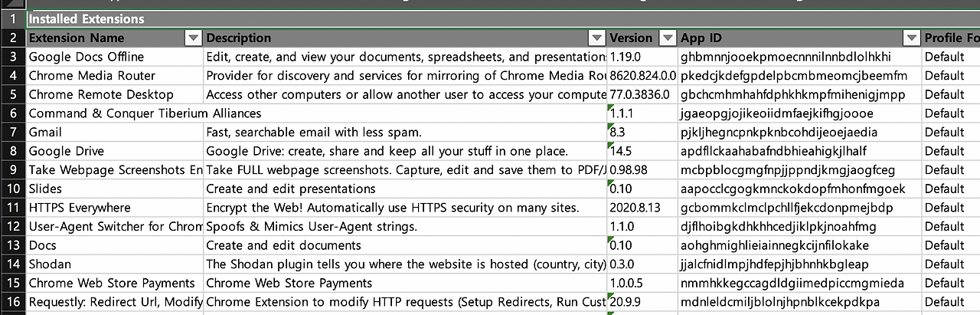This screenshot has height=315, width=980.
Task: Select the Take Webpage Screenshots name cell
Action: [115, 170]
